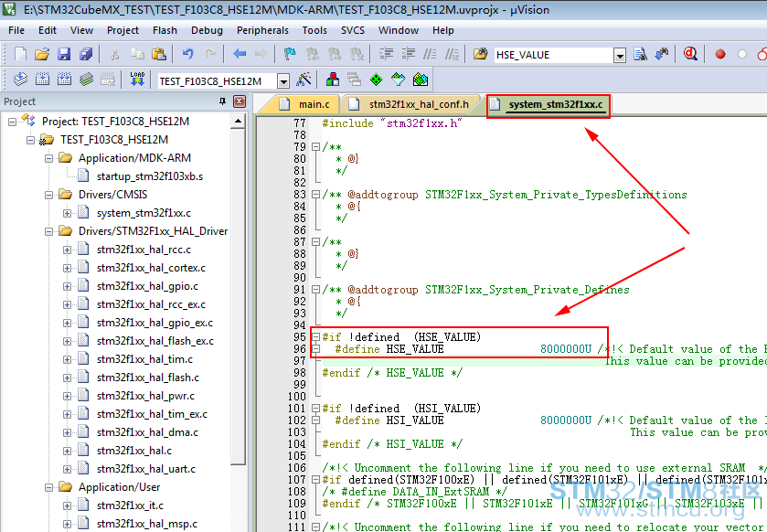Start debug session magnifier icon
This screenshot has width=767, height=532.
pyautogui.click(x=690, y=54)
